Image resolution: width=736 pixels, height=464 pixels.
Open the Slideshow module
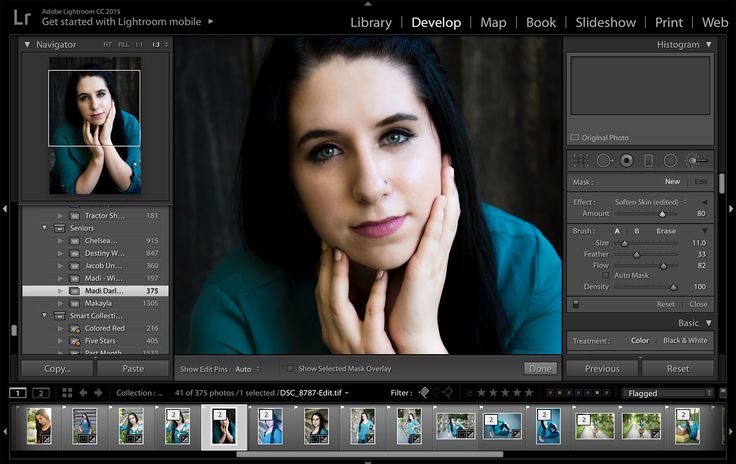605,22
